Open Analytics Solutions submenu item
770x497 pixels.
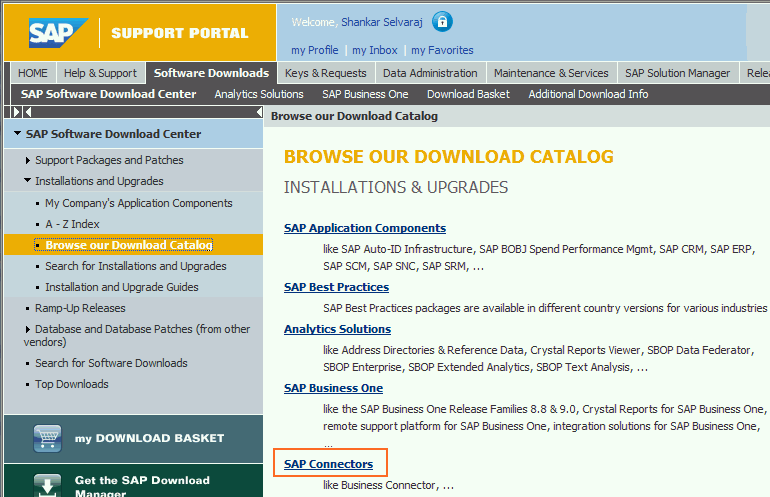(x=259, y=94)
